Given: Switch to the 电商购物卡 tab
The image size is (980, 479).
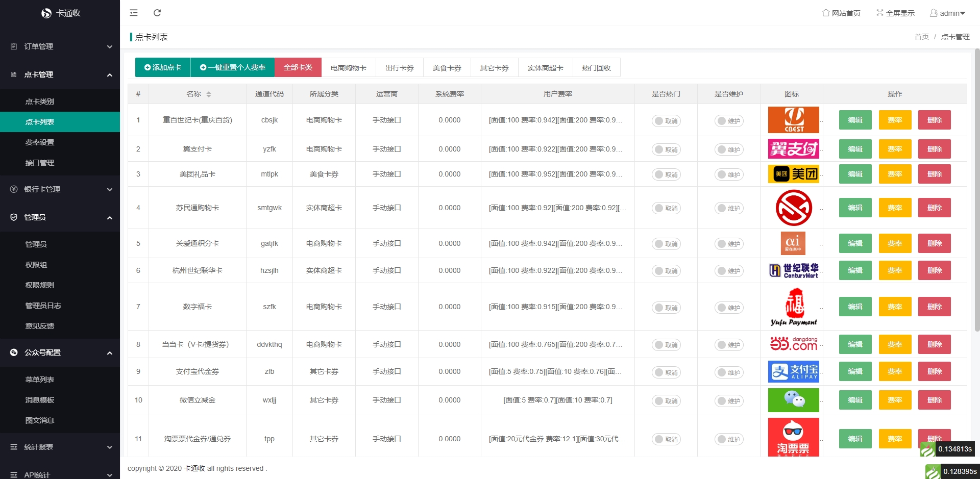Looking at the screenshot, I should (x=348, y=68).
